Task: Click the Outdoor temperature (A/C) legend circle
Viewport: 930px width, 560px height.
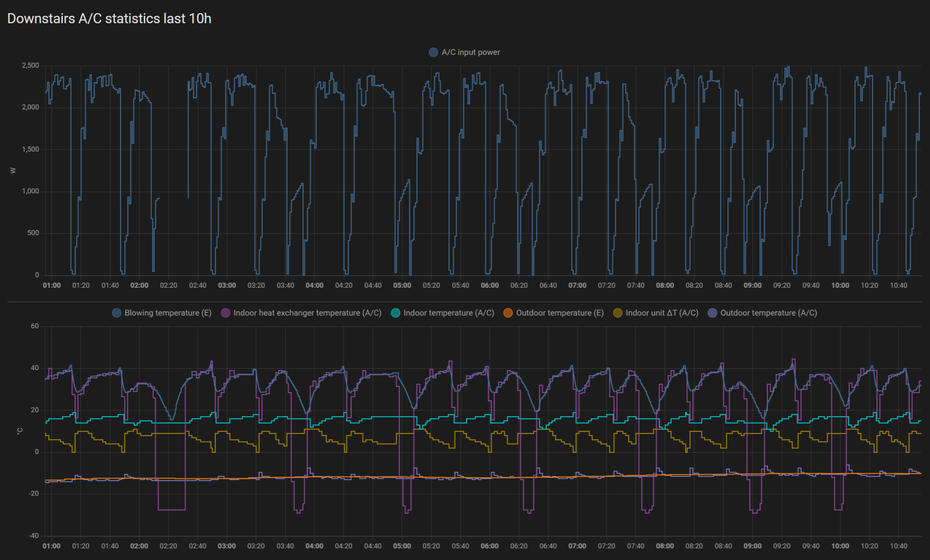Action: click(x=713, y=313)
